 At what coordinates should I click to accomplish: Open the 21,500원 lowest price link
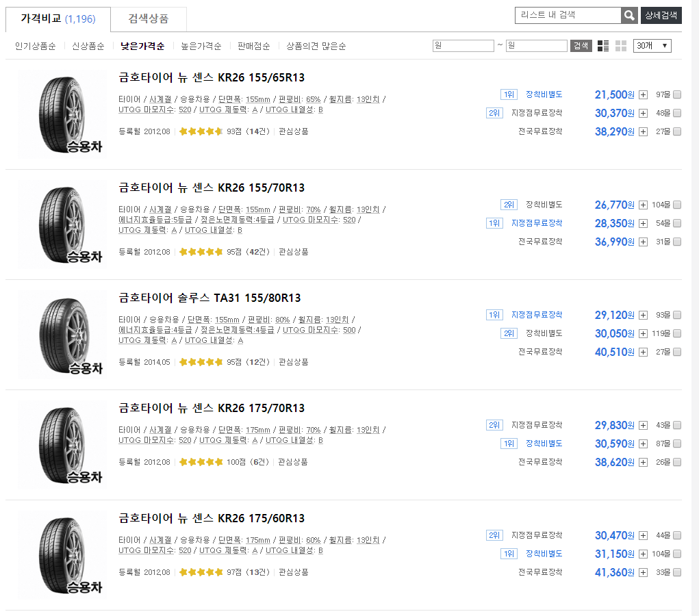point(614,94)
